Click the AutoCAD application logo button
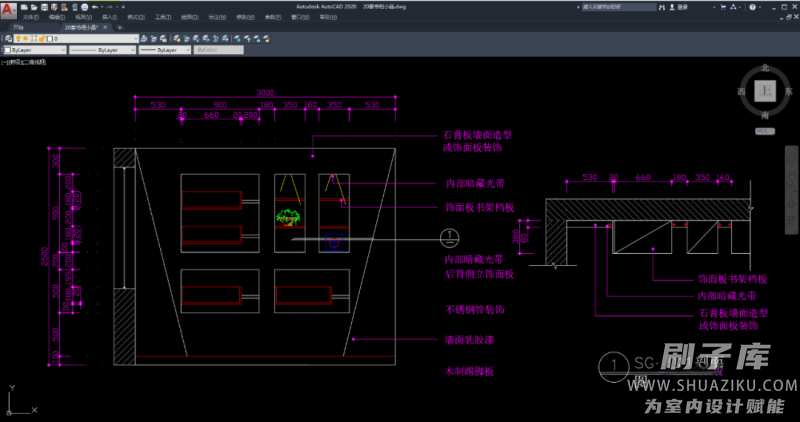 point(8,9)
